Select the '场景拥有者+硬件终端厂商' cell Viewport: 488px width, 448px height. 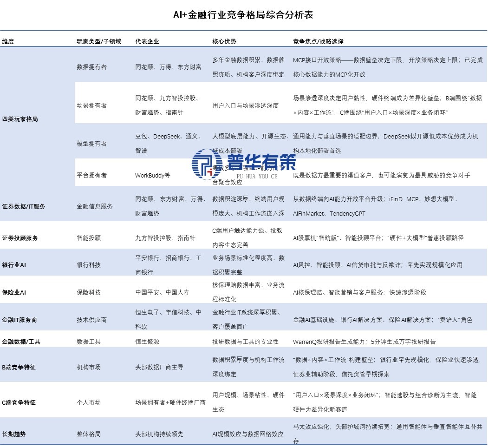170,403
